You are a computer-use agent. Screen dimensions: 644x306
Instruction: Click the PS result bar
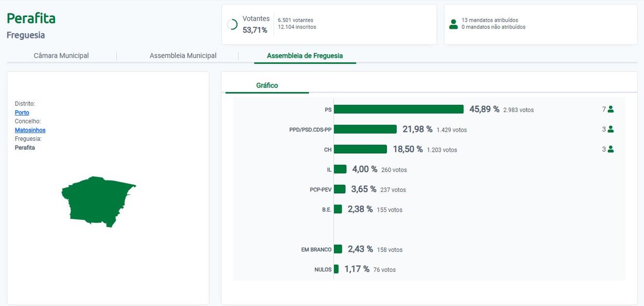399,109
